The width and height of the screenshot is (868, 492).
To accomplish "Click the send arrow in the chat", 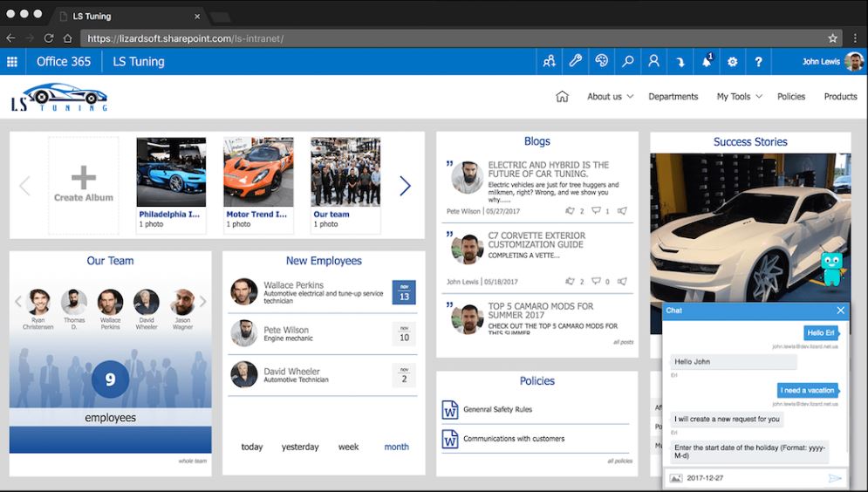I will (x=835, y=478).
